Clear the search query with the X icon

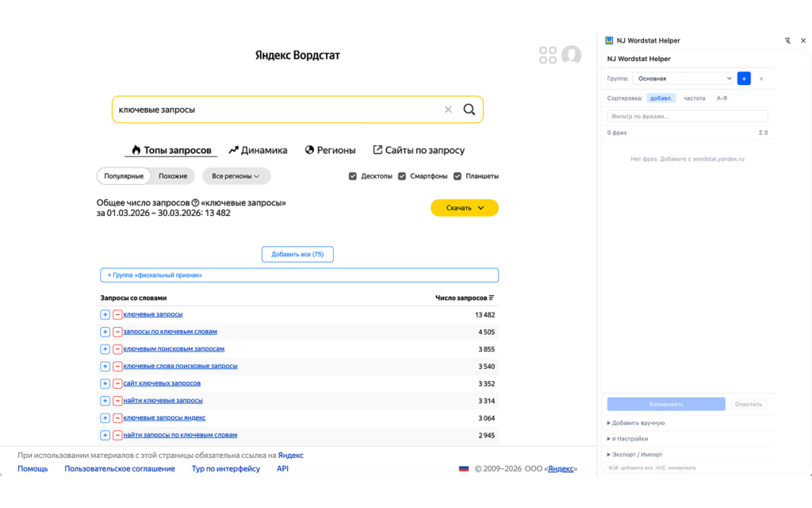coord(448,110)
